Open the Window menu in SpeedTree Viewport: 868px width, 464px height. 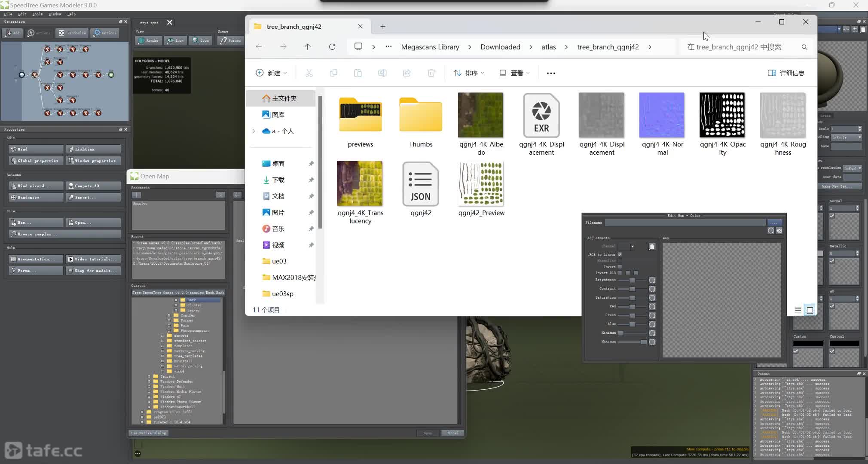(55, 14)
